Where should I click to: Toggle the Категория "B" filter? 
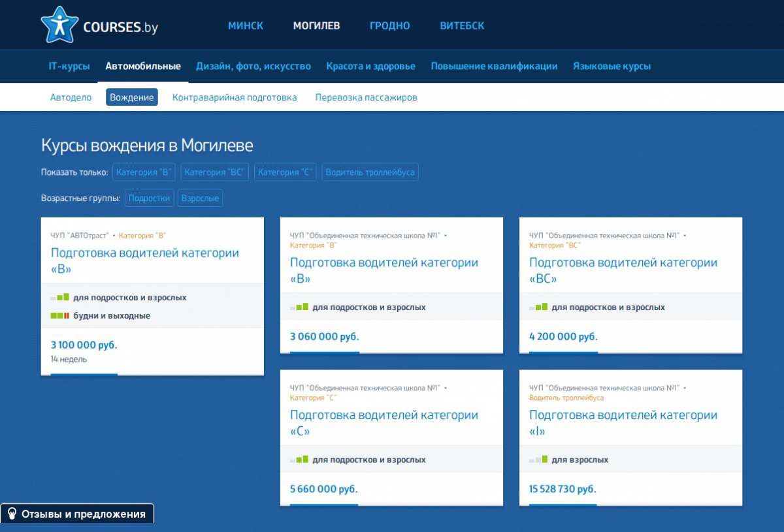point(144,172)
